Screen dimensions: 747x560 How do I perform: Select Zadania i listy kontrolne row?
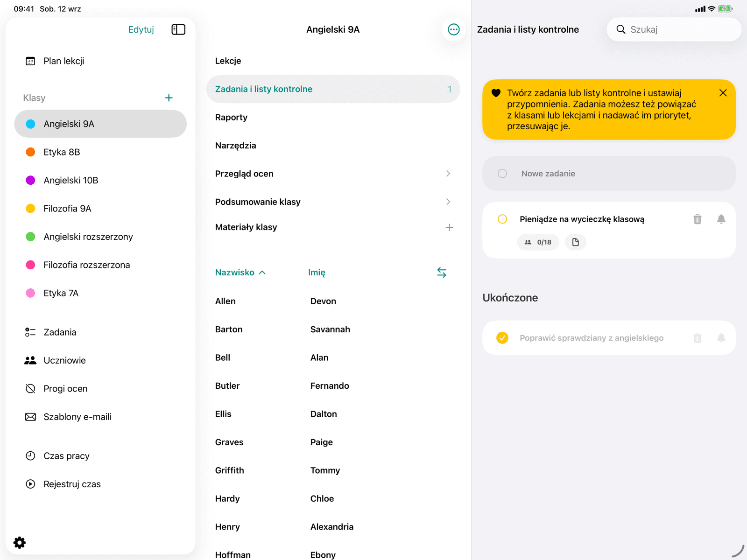tap(333, 89)
